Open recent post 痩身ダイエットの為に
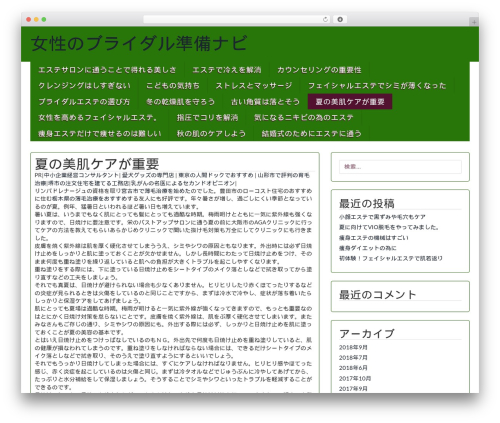This screenshot has height=423, width=500. [x=368, y=248]
